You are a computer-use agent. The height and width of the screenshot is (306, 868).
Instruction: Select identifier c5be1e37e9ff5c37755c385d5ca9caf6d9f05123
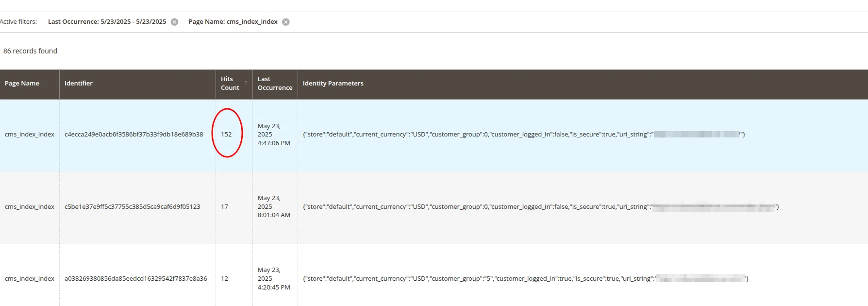tap(133, 207)
